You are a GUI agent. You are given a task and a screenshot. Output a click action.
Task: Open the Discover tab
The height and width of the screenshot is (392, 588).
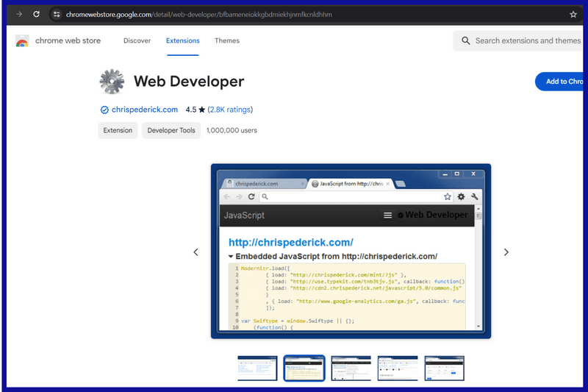tap(137, 41)
